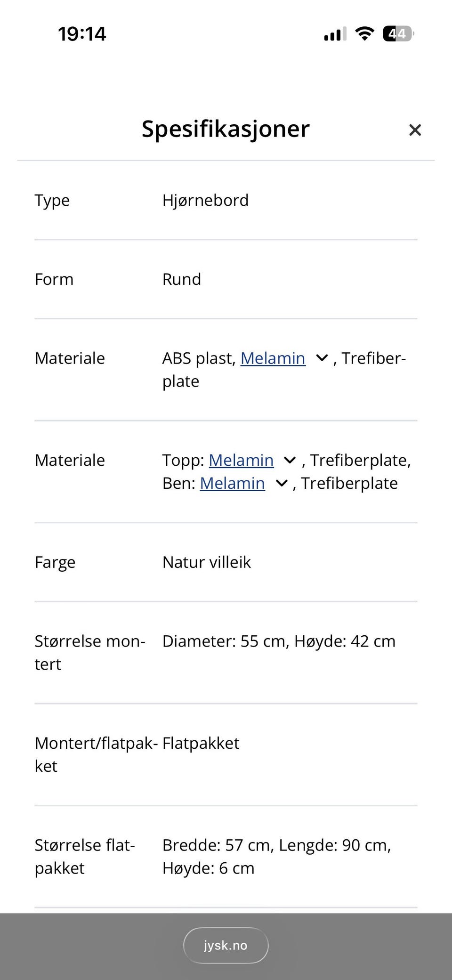Close the Spesifikasjoner overlay
Image resolution: width=452 pixels, height=980 pixels.
point(415,130)
